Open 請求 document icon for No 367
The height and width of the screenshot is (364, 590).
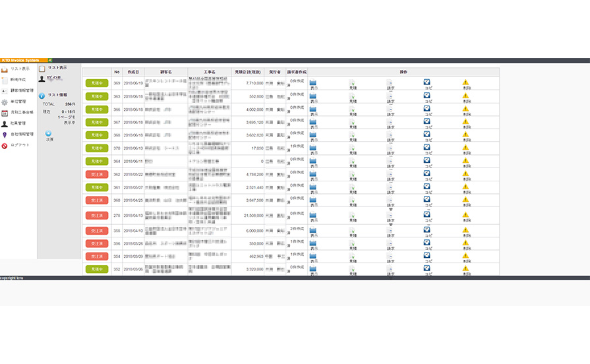pyautogui.click(x=390, y=123)
